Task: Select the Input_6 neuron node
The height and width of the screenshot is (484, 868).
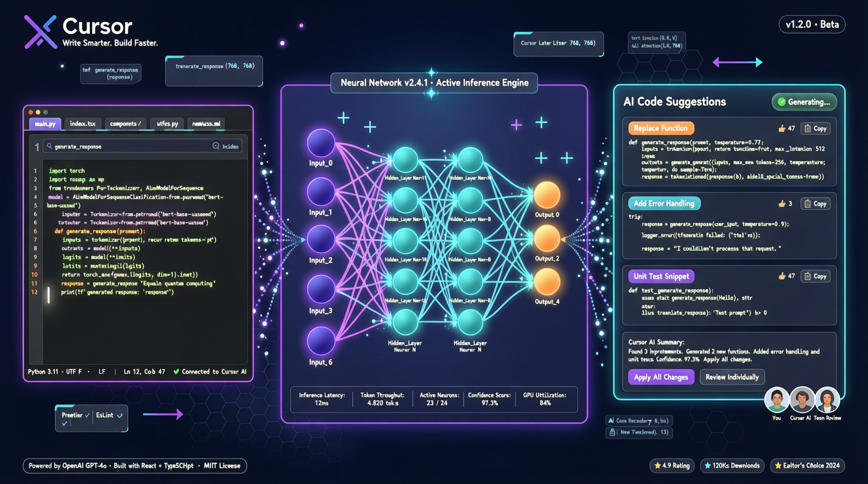Action: [321, 341]
